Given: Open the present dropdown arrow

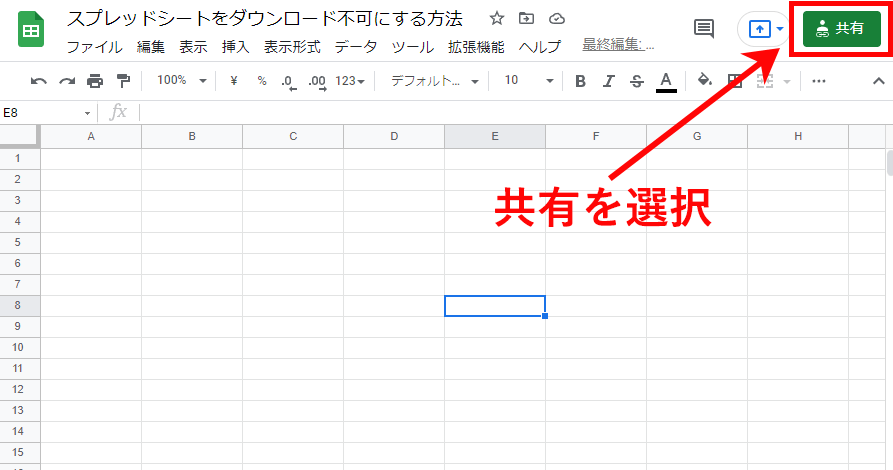Looking at the screenshot, I should pos(780,28).
